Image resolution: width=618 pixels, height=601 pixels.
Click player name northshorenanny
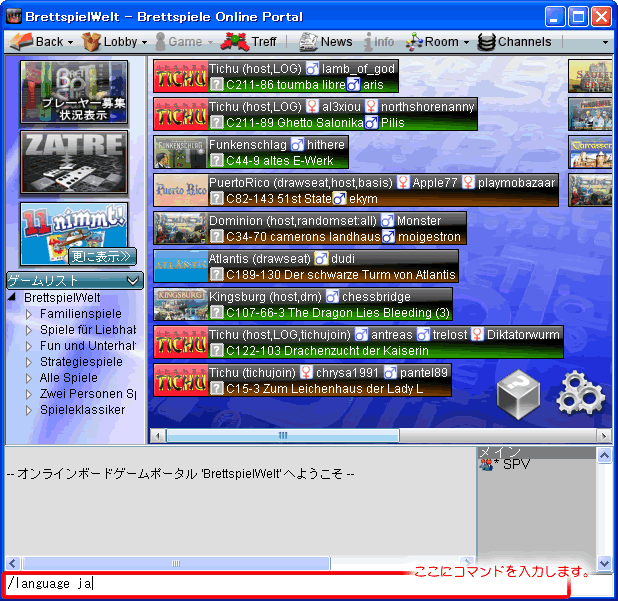pos(428,107)
